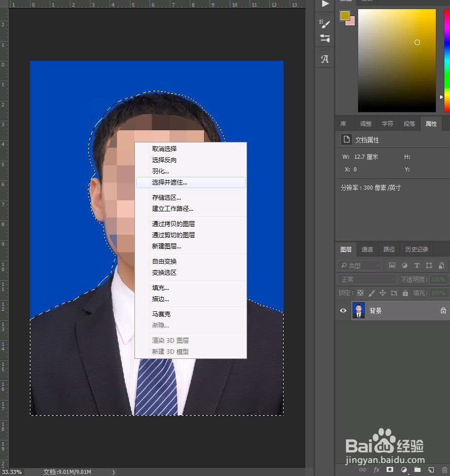Click 取消选择 to deselect
This screenshot has height=476, width=450.
point(164,149)
